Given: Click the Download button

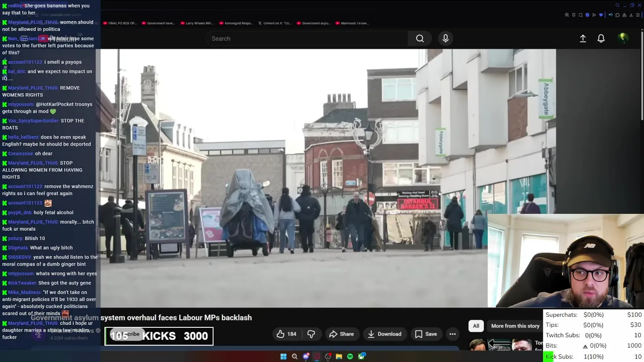Looking at the screenshot, I should click(384, 334).
